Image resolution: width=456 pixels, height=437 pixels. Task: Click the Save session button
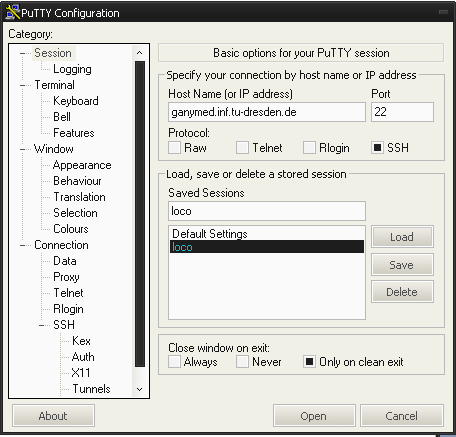[x=402, y=265]
